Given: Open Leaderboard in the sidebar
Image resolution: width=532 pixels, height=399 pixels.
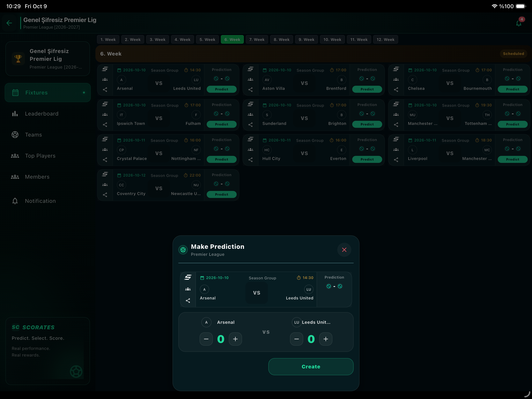Looking at the screenshot, I should [x=48, y=114].
